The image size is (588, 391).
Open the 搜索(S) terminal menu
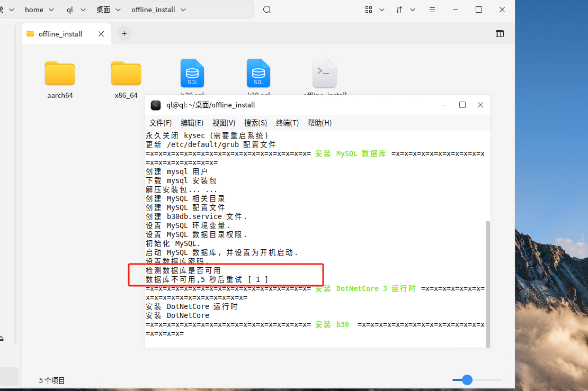[255, 123]
